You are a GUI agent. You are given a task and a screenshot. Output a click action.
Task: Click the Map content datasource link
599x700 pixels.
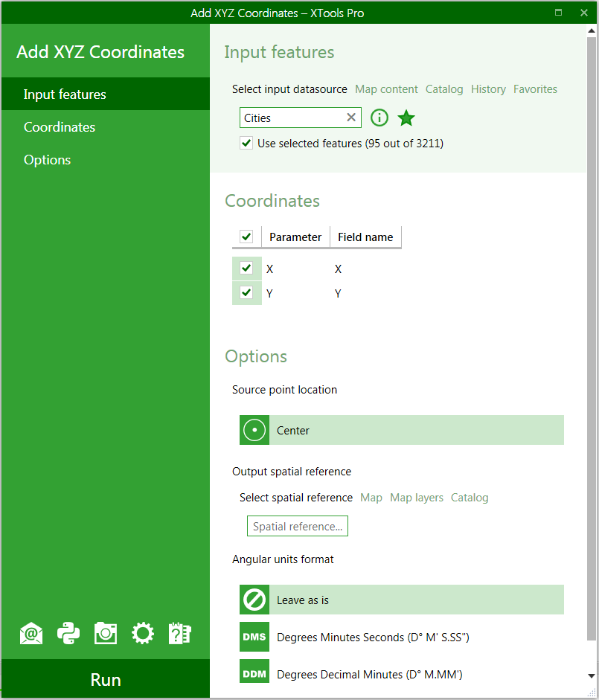(386, 89)
